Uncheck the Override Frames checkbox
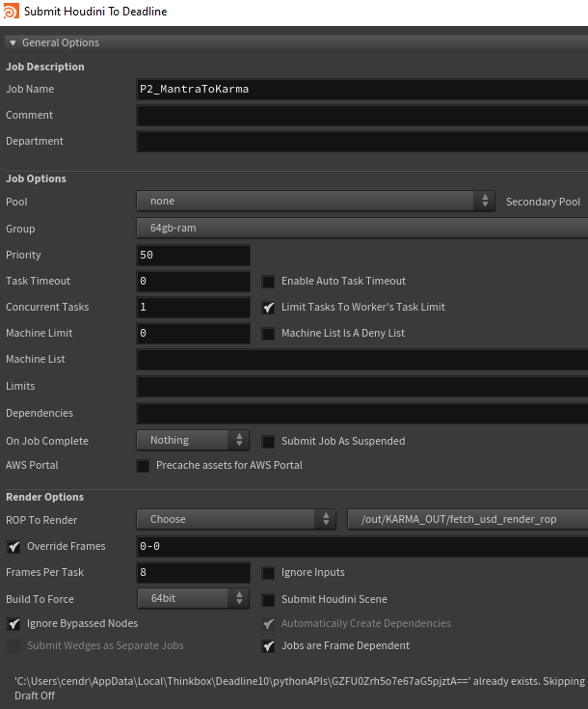Screen dimensions: 588x709 click(x=13, y=547)
